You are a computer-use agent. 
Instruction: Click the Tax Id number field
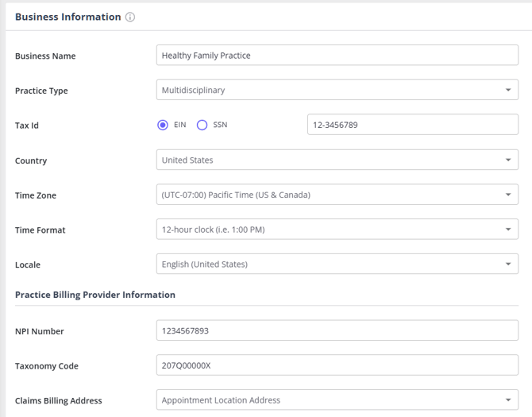(412, 125)
